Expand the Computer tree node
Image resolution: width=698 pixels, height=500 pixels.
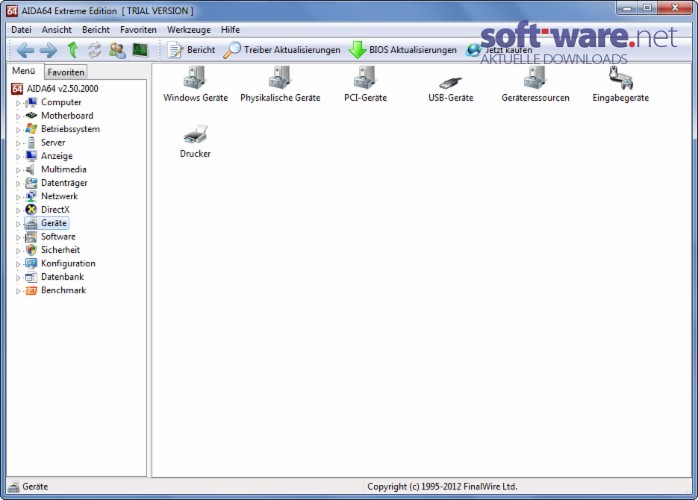[x=18, y=103]
